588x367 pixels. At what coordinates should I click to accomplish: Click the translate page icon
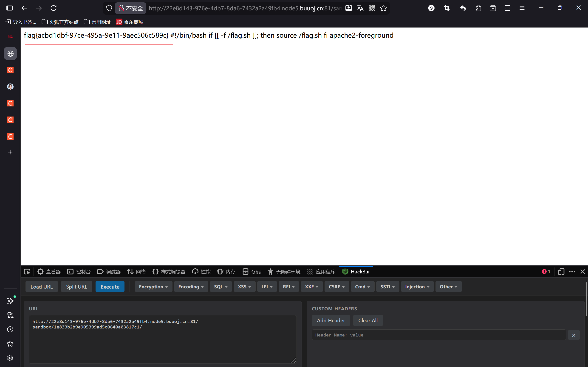click(360, 8)
